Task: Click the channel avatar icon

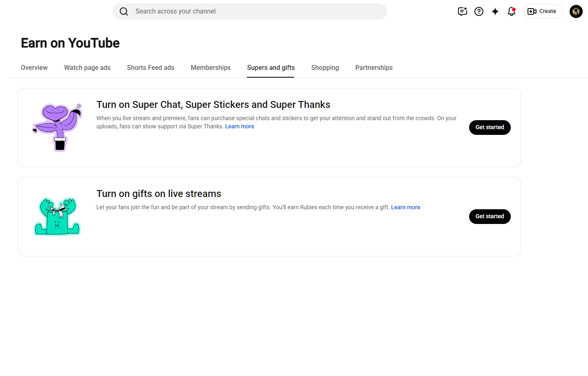Action: pyautogui.click(x=576, y=11)
